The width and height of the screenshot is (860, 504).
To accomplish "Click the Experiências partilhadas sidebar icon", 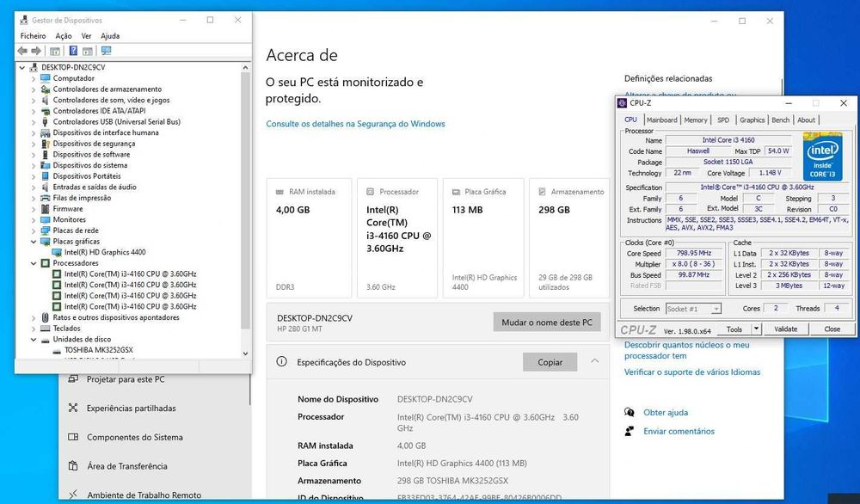I will coord(73,408).
